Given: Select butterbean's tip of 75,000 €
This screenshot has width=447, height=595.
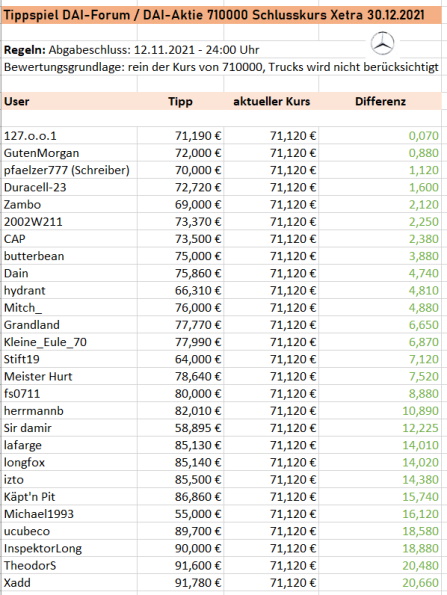Looking at the screenshot, I should [x=180, y=256].
